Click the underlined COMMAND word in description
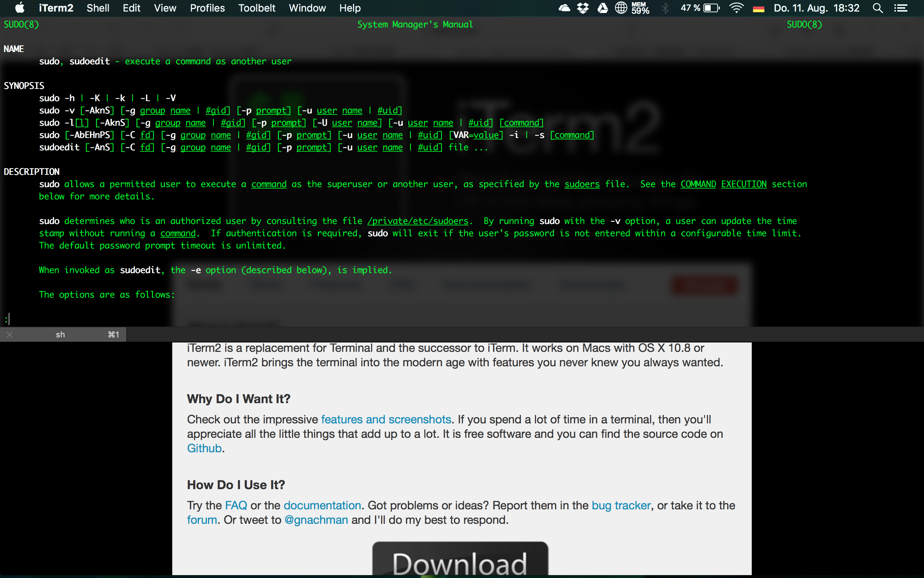Viewport: 924px width, 578px height. 698,184
